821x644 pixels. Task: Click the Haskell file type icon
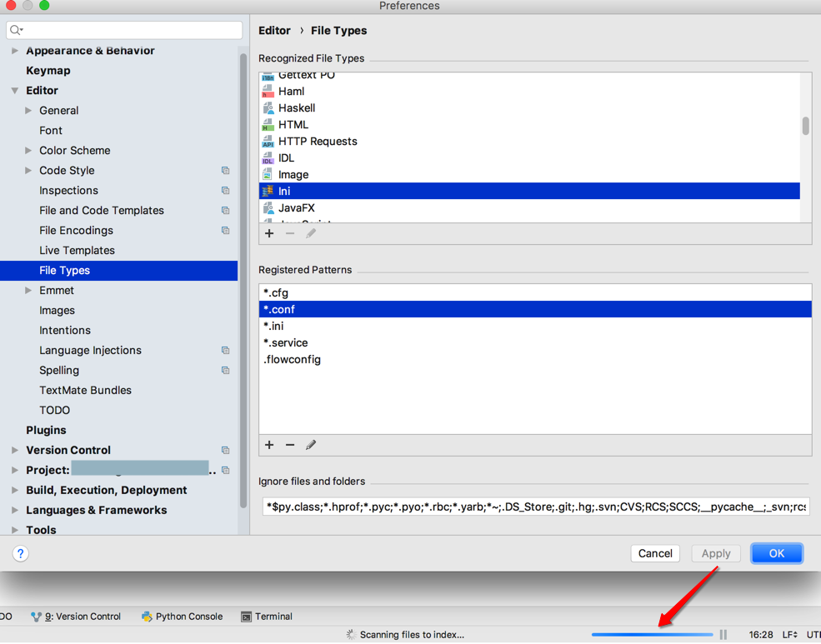pos(268,108)
